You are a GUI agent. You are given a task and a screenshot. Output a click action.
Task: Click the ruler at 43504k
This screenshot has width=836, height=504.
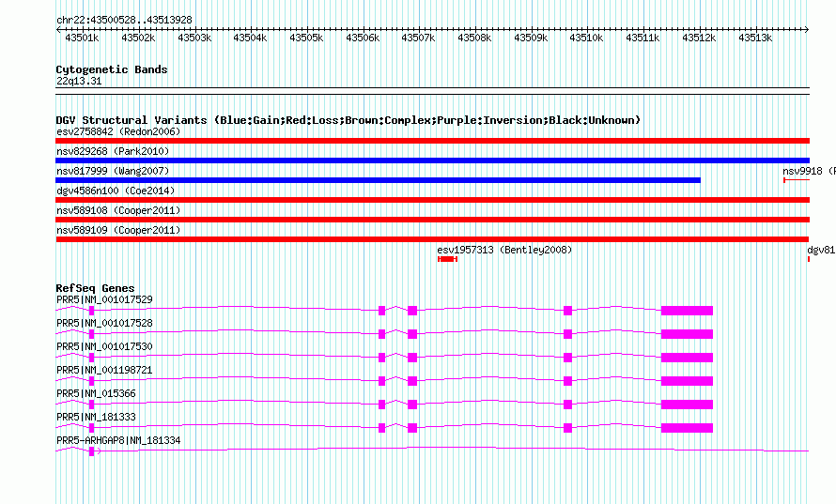tap(250, 38)
